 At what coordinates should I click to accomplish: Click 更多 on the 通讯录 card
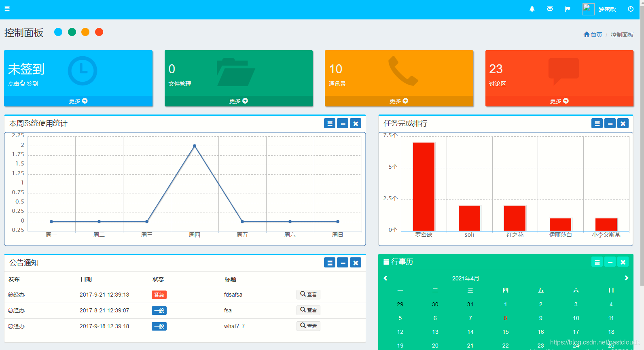point(399,101)
